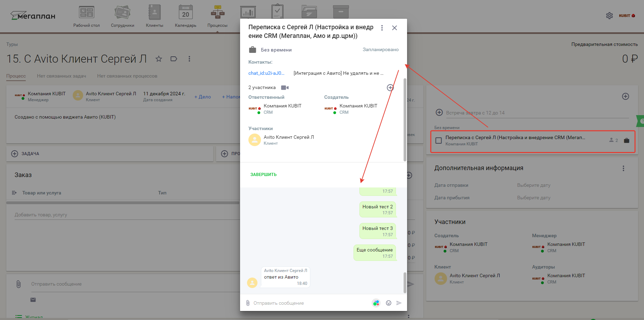644x320 pixels.
Task: Choose date for Дата отправки
Action: pyautogui.click(x=534, y=185)
